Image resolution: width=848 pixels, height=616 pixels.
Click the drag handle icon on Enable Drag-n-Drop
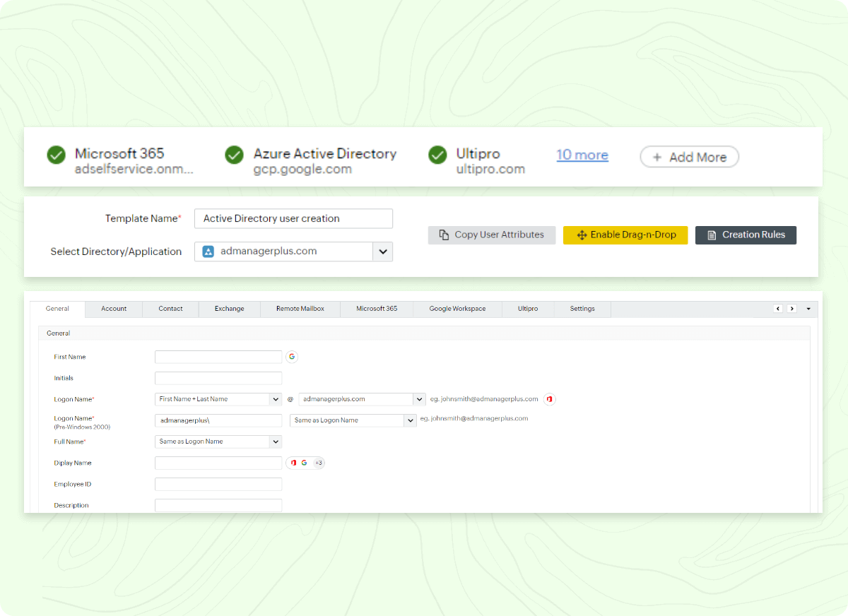[582, 235]
